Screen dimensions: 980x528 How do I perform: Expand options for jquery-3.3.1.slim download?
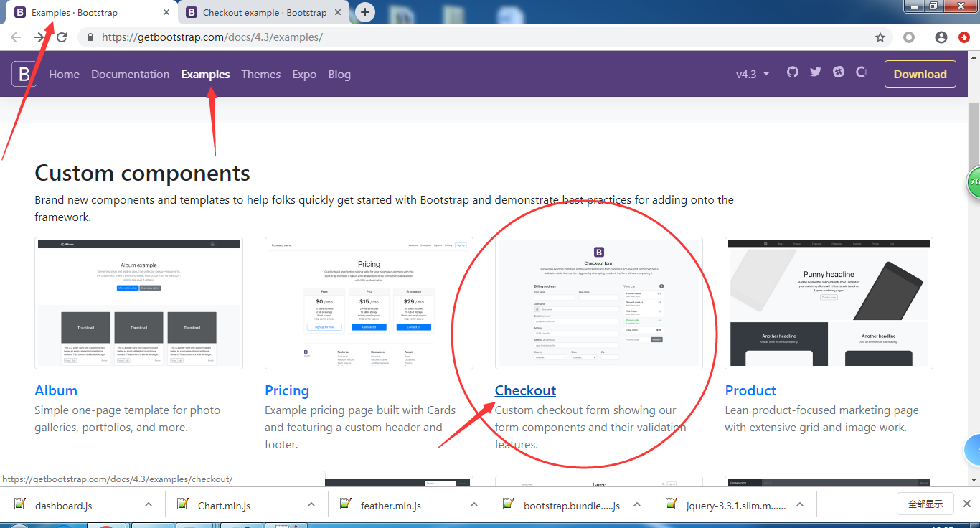click(x=800, y=504)
